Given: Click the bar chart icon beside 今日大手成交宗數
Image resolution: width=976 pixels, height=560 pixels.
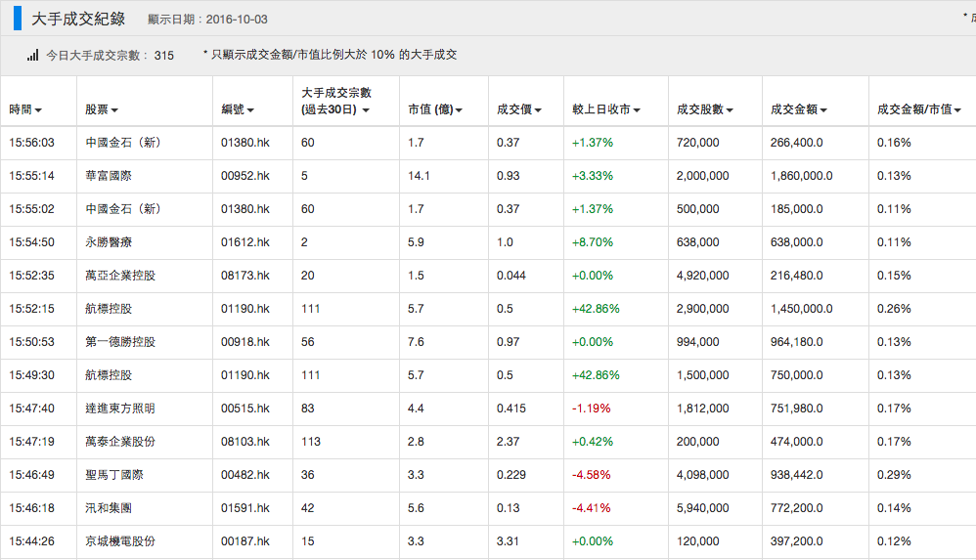Looking at the screenshot, I should coord(33,55).
